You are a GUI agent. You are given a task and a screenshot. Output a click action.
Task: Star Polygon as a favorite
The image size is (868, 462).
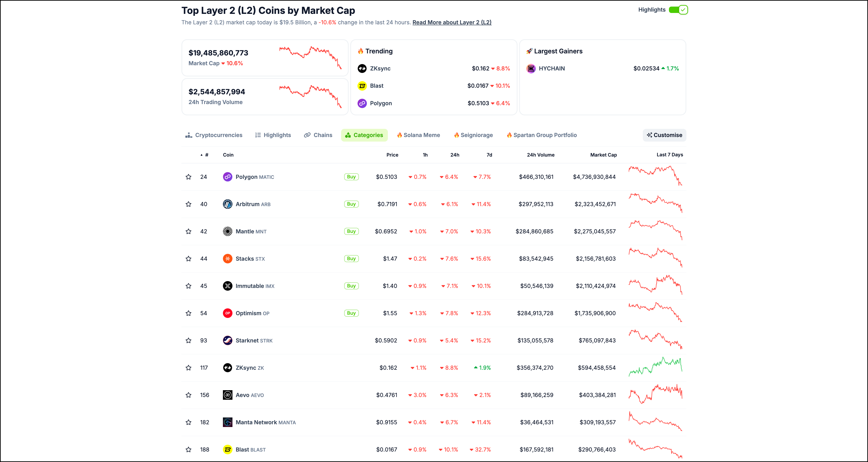tap(188, 177)
